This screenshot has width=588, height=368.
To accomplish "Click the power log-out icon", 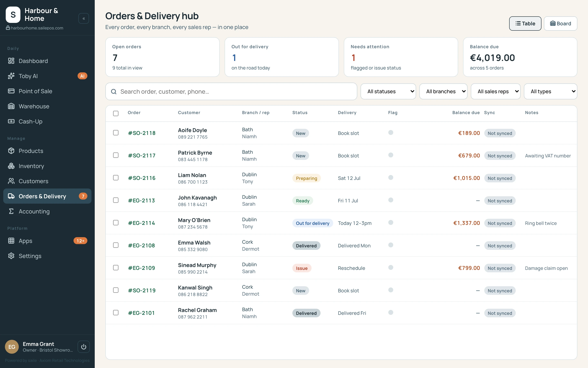I will pyautogui.click(x=84, y=347).
